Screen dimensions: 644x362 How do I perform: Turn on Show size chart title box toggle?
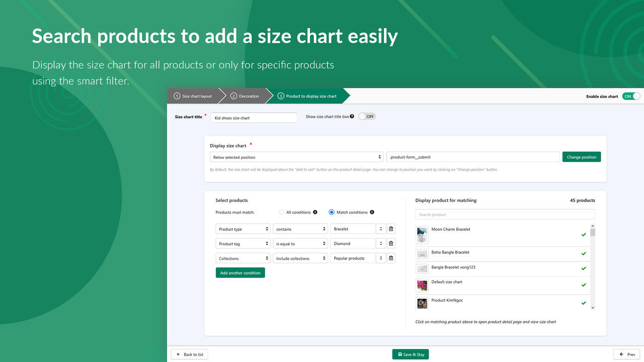point(367,116)
